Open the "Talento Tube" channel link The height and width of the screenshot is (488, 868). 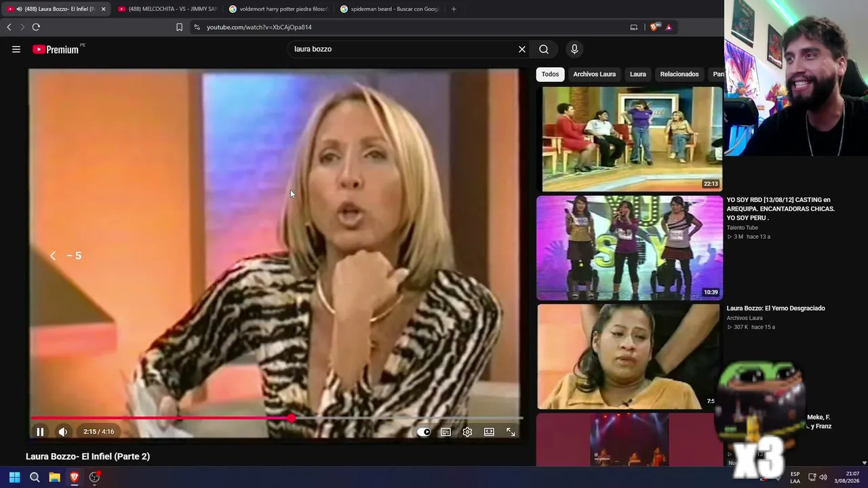pyautogui.click(x=743, y=228)
